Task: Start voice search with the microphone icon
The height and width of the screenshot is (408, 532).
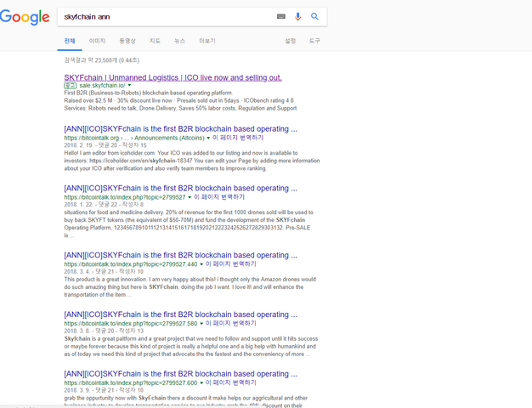Action: click(298, 16)
